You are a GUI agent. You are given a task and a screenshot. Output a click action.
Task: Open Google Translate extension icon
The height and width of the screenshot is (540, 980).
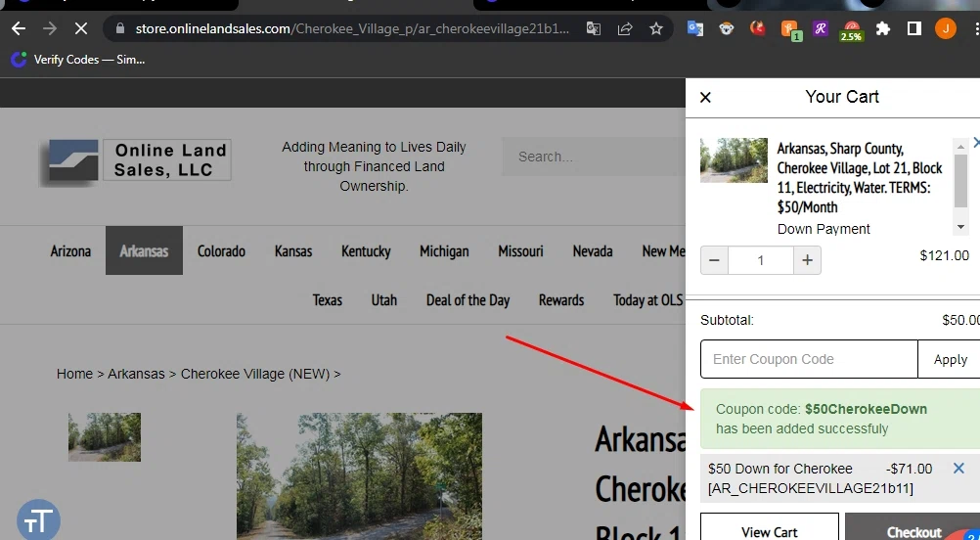coord(695,28)
